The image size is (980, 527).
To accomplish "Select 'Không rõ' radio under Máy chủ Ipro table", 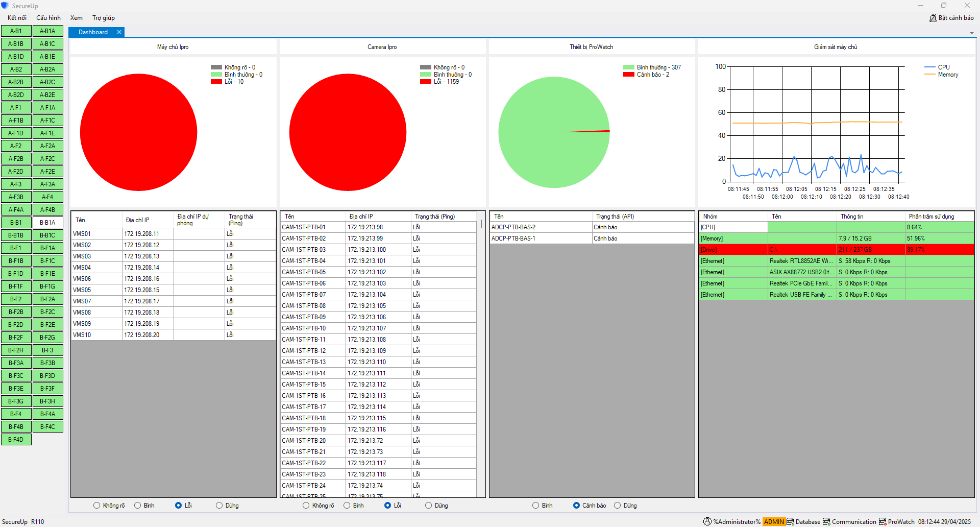I will point(97,506).
